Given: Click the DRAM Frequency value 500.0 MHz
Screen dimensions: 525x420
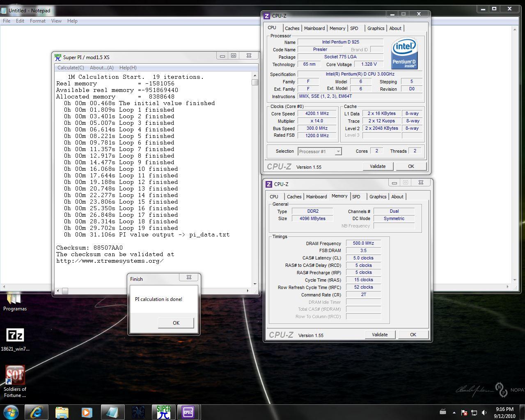Looking at the screenshot, I should coord(363,243).
